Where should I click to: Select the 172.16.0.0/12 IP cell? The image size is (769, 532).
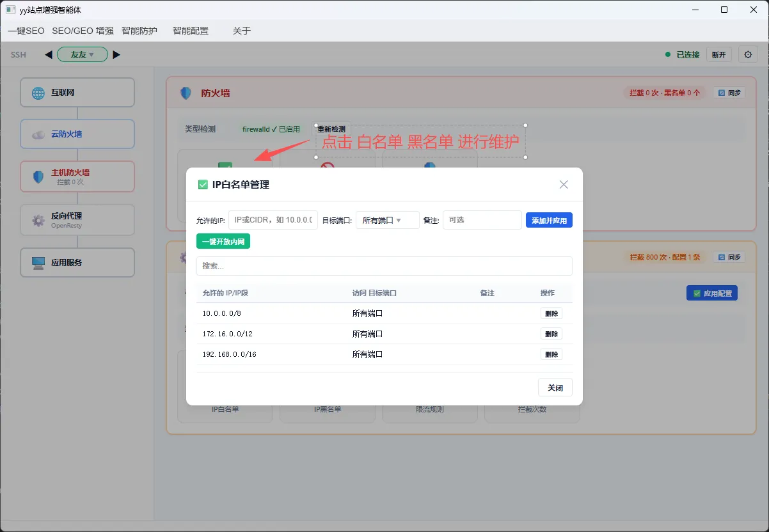228,334
